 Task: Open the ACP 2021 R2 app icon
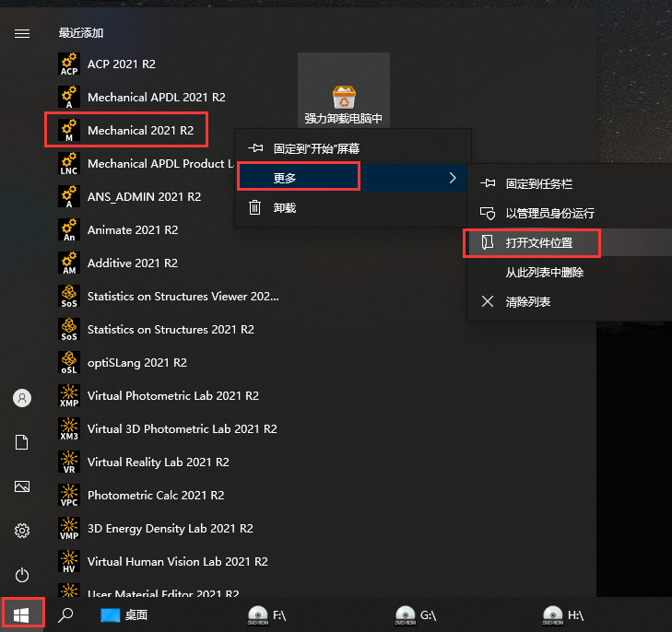coord(69,64)
